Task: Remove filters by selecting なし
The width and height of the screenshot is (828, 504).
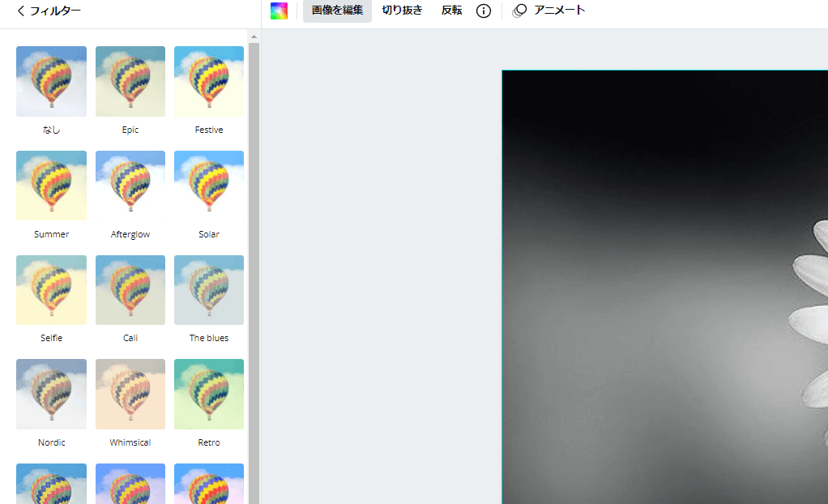Action: click(51, 81)
